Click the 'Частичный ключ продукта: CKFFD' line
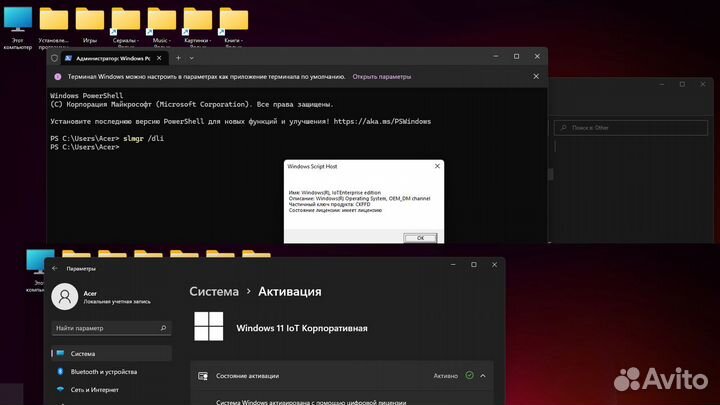The image size is (720, 405). (x=329, y=204)
